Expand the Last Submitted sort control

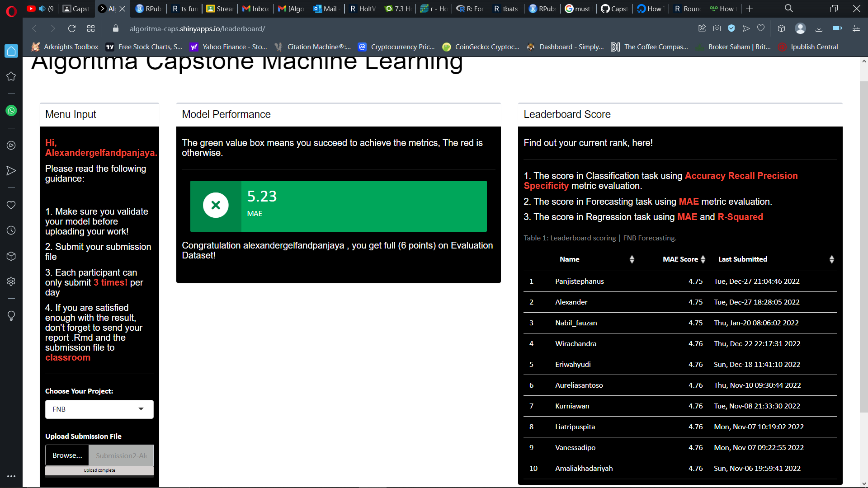pos(832,259)
